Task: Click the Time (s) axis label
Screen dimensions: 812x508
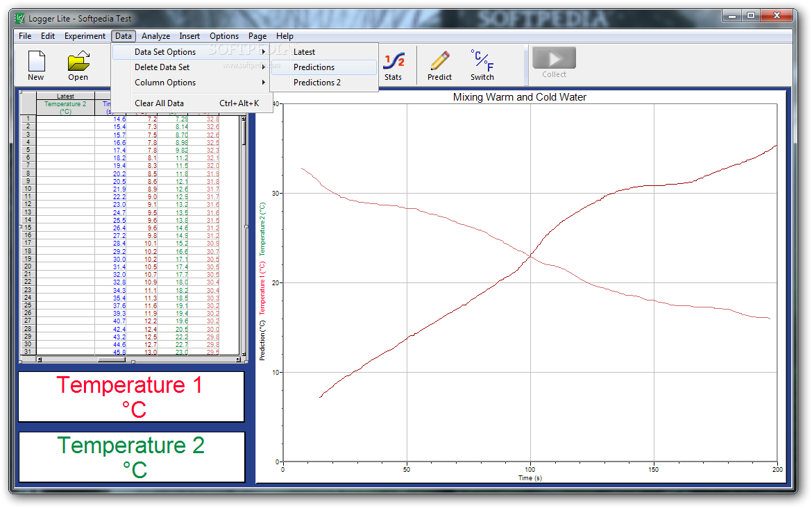Action: click(x=530, y=478)
